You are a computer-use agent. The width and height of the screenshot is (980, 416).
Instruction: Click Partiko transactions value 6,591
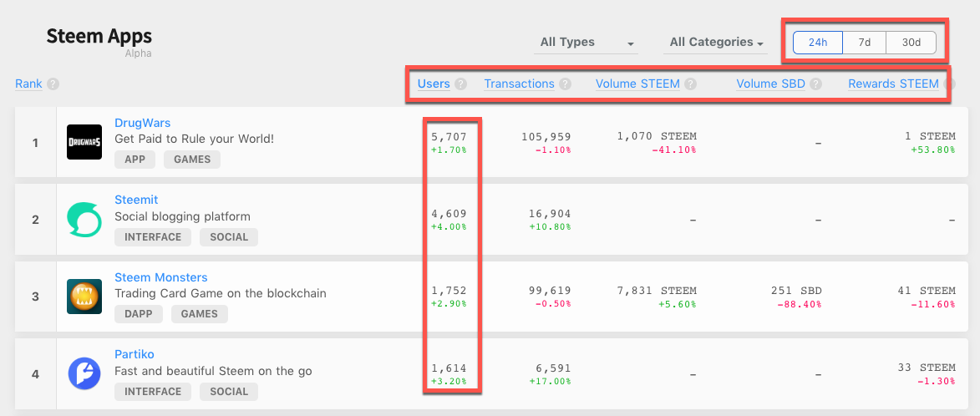click(x=555, y=368)
